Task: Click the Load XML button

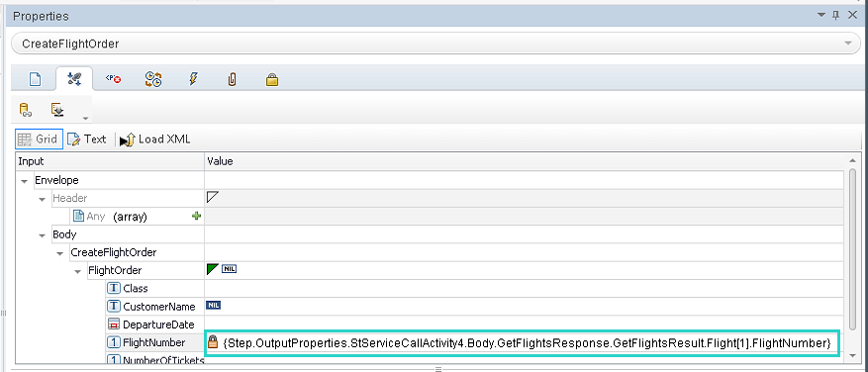Action: point(155,139)
